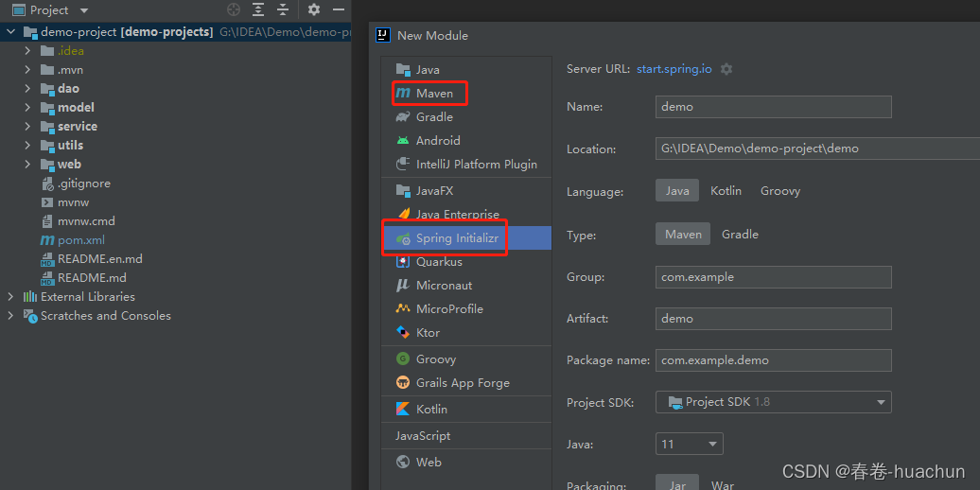Open the Project view dropdown arrow
This screenshot has width=980, height=490.
(84, 10)
